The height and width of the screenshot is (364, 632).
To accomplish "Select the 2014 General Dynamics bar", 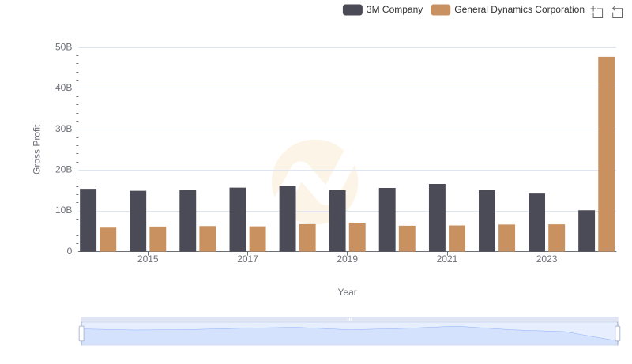I will tap(108, 239).
